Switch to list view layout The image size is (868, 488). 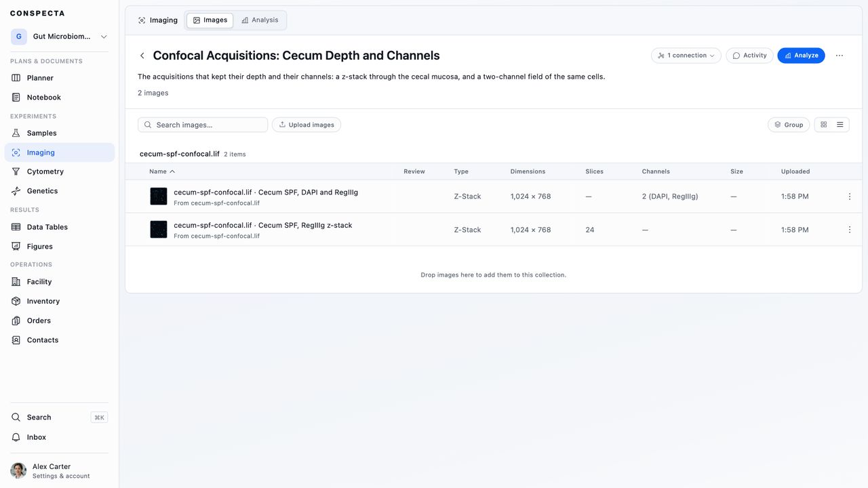pos(840,125)
